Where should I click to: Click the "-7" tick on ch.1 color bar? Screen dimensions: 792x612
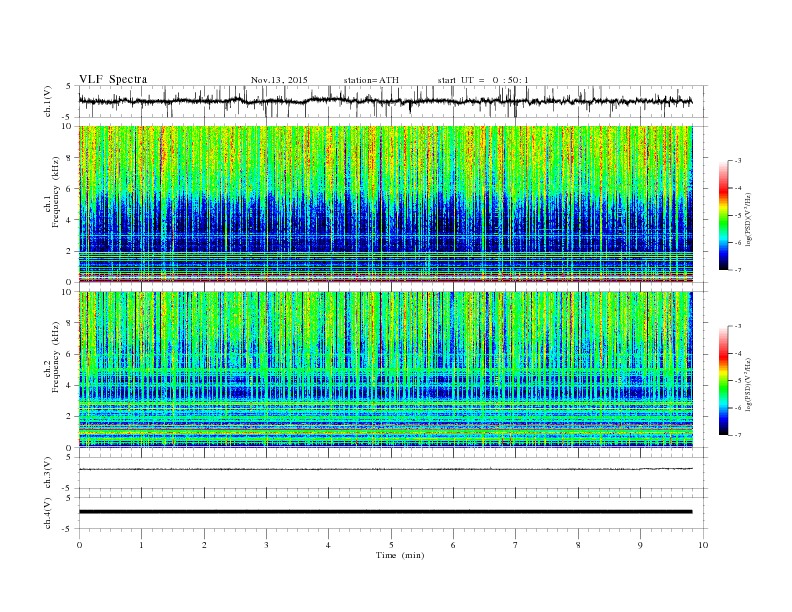click(737, 270)
